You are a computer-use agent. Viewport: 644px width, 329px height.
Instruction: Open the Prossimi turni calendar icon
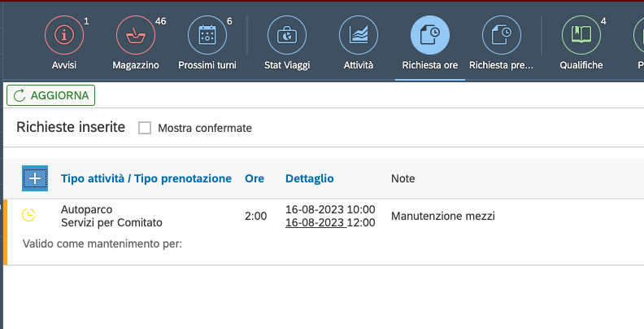[x=207, y=35]
